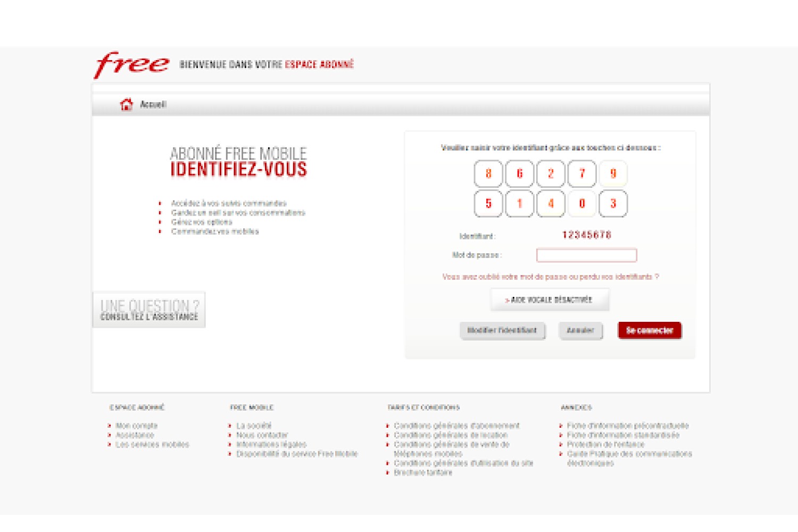Tap digit 1 on the keypad
Image resolution: width=798 pixels, height=532 pixels.
(x=520, y=204)
